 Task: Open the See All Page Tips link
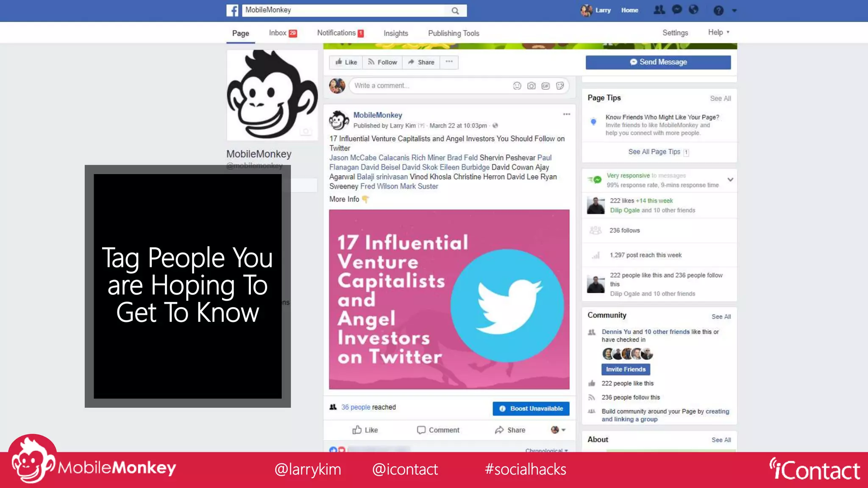pyautogui.click(x=654, y=152)
